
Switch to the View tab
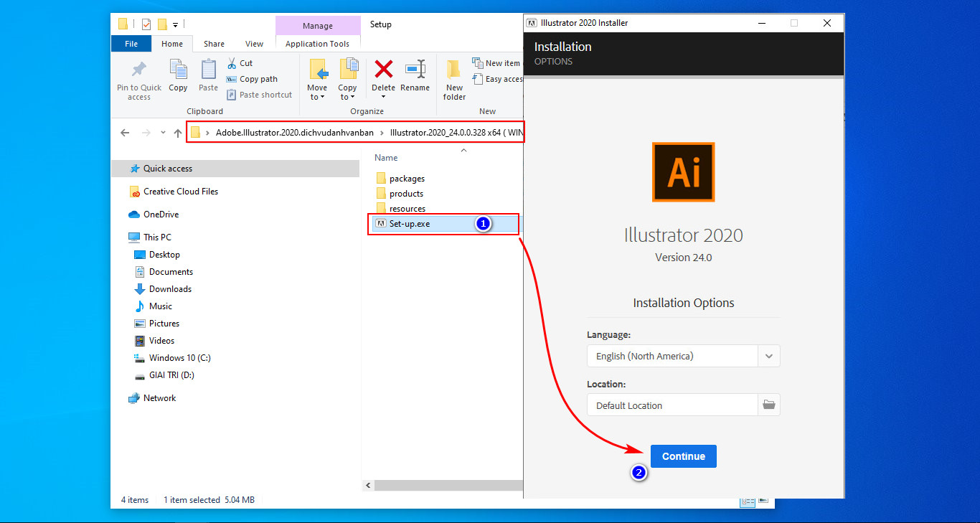(x=254, y=44)
